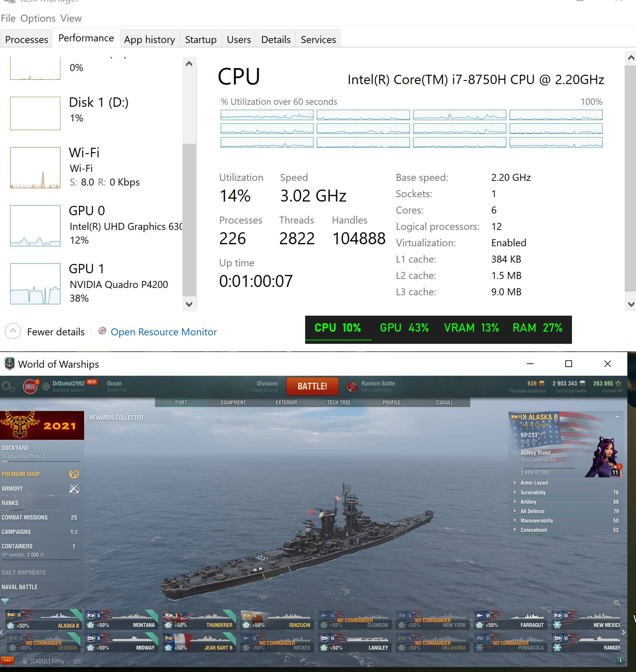Image resolution: width=636 pixels, height=672 pixels.
Task: Click the performance list scroll down arrow
Action: (x=189, y=304)
